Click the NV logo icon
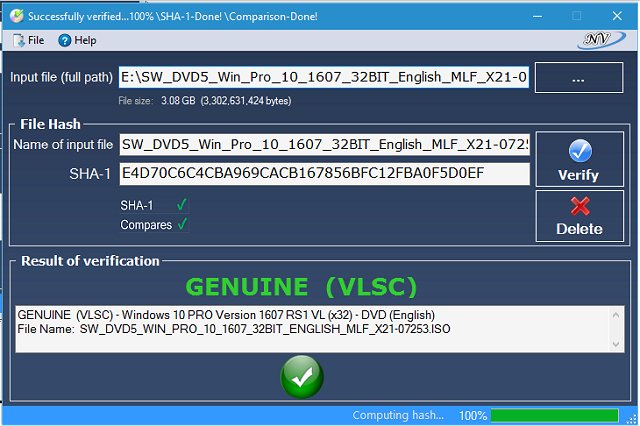 click(600, 40)
